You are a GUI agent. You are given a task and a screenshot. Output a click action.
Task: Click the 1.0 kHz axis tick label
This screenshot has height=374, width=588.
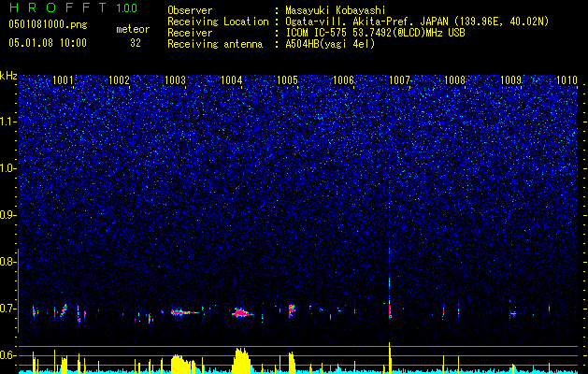[8, 168]
